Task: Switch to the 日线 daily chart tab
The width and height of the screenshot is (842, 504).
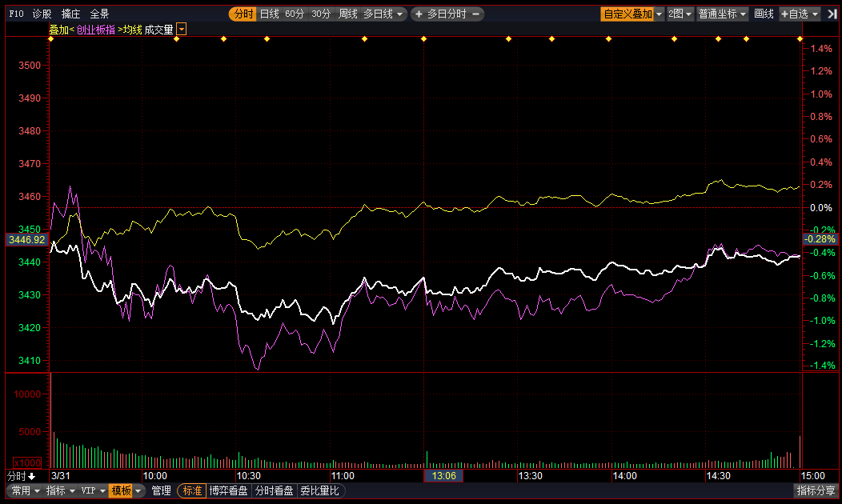Action: pyautogui.click(x=269, y=14)
